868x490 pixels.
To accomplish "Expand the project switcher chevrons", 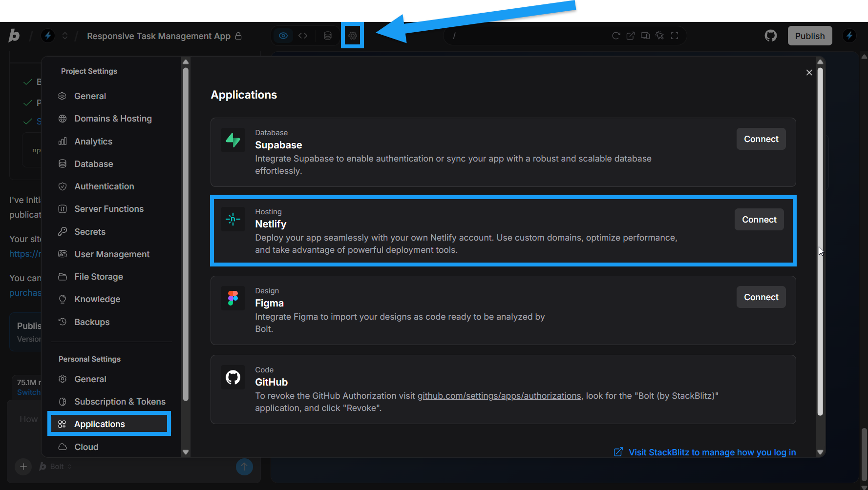I will pyautogui.click(x=65, y=36).
